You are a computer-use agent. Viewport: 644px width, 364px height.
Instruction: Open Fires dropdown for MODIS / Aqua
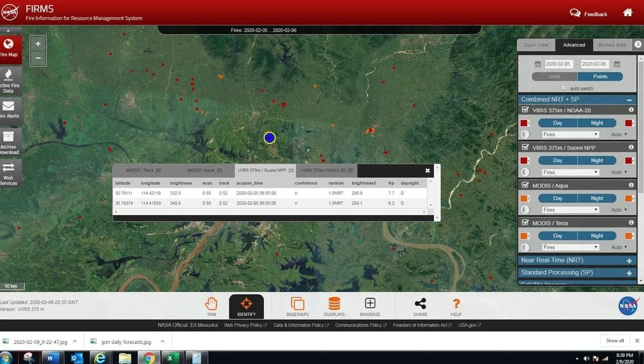pos(570,210)
